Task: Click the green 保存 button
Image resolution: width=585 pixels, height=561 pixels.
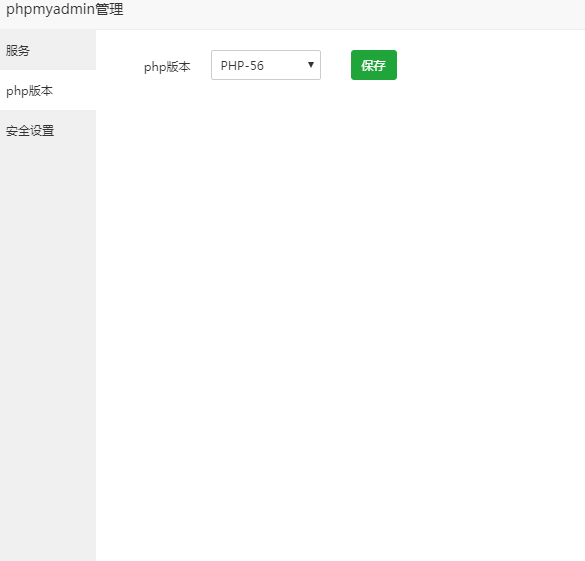Action: (x=374, y=65)
